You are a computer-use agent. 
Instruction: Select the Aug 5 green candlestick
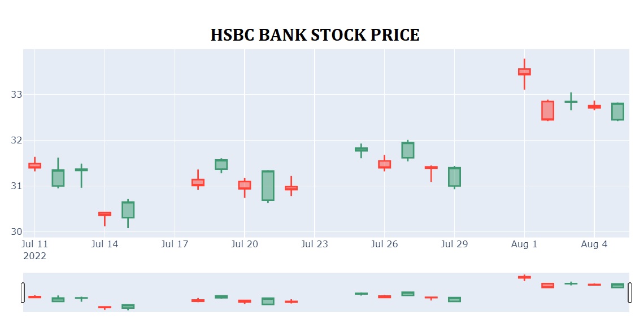coord(617,112)
